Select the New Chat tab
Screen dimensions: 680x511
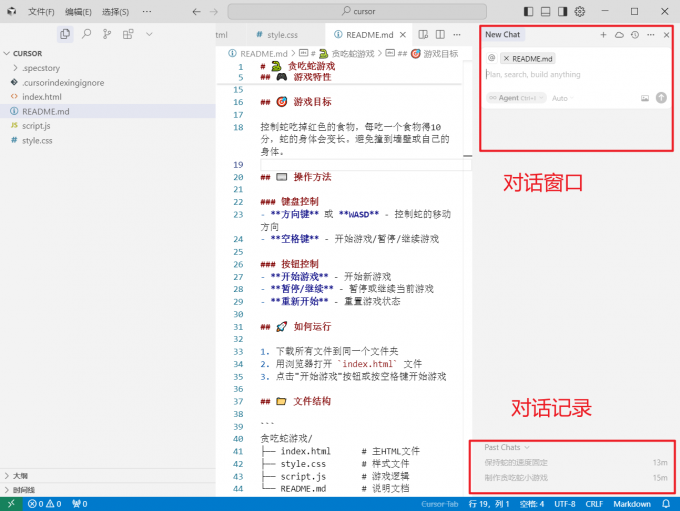click(503, 34)
